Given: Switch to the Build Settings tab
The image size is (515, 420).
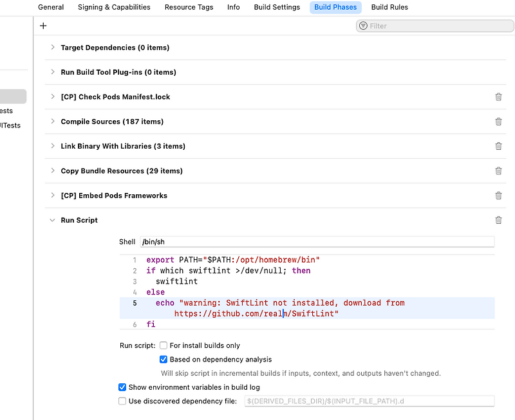Looking at the screenshot, I should click(x=277, y=7).
